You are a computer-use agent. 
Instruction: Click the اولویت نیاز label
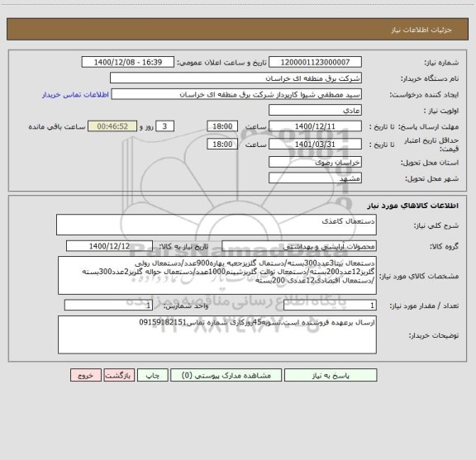[x=441, y=111]
